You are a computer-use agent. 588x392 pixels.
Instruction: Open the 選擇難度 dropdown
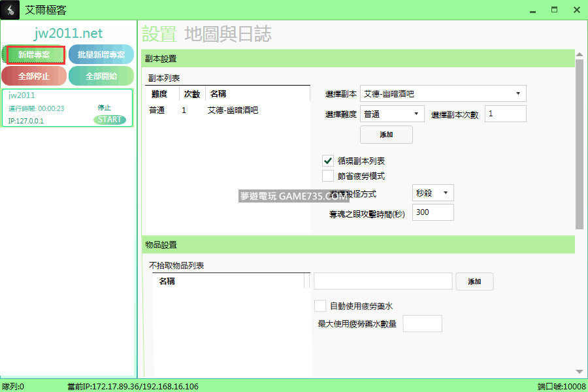[x=392, y=114]
